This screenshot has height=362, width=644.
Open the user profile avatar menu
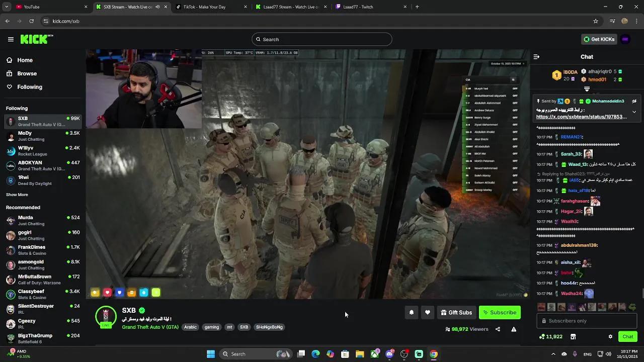(x=625, y=39)
